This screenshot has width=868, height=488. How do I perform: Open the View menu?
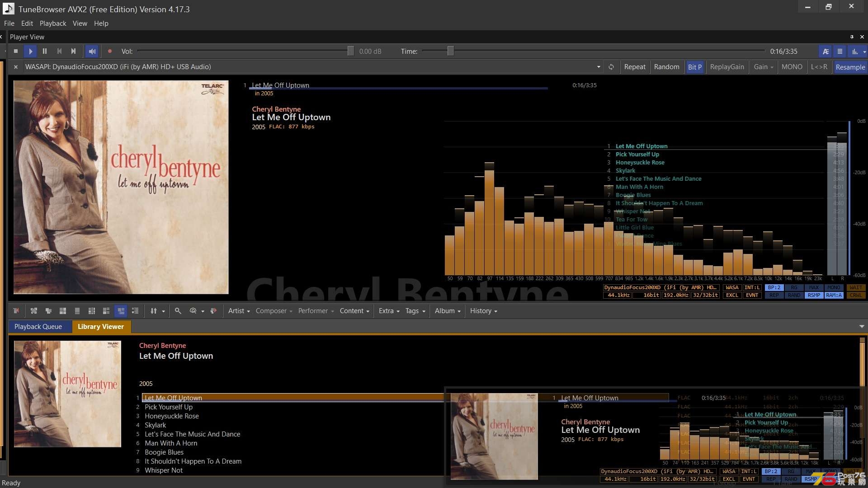click(80, 23)
